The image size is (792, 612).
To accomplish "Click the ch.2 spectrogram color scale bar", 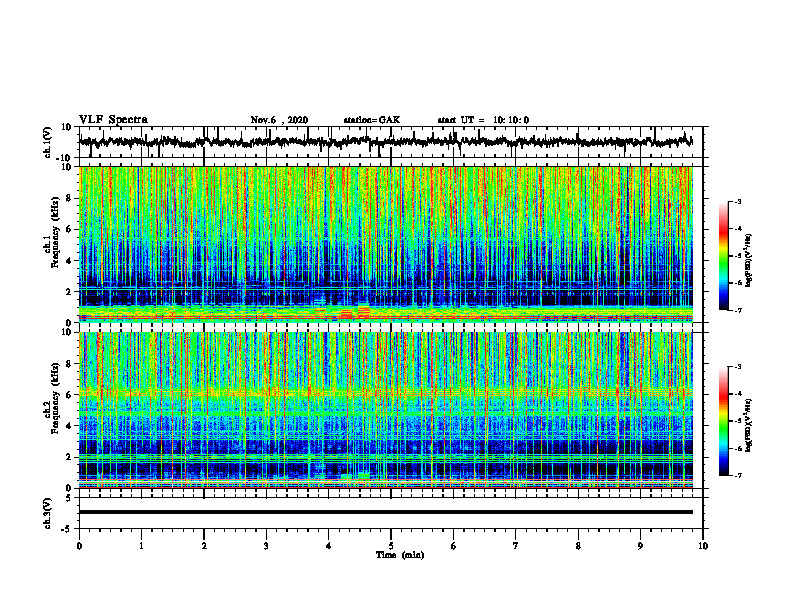I will 724,421.
